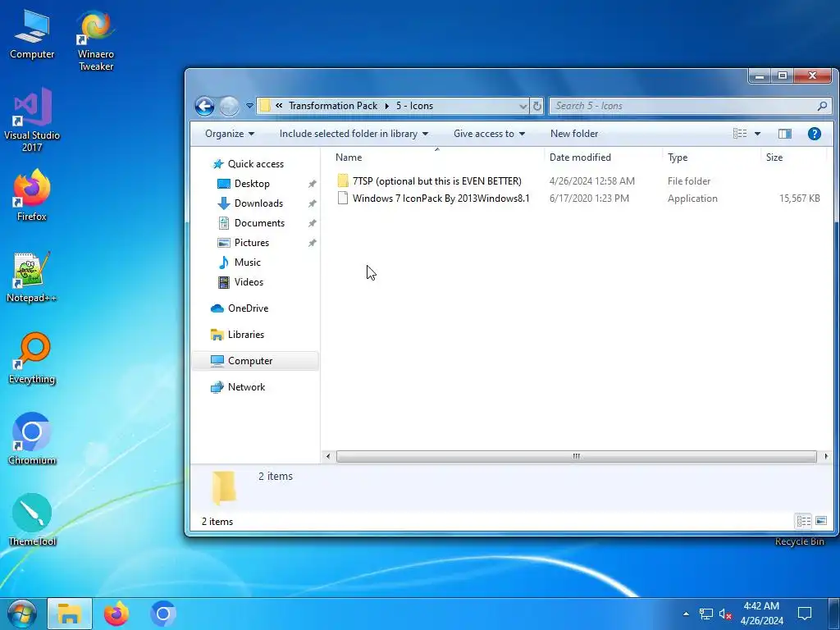Open the view options dropdown arrow
Image resolution: width=840 pixels, height=630 pixels.
pyautogui.click(x=757, y=134)
